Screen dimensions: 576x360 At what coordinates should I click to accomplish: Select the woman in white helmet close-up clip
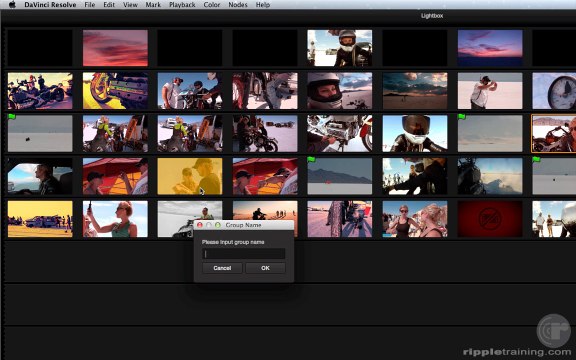pyautogui.click(x=340, y=91)
